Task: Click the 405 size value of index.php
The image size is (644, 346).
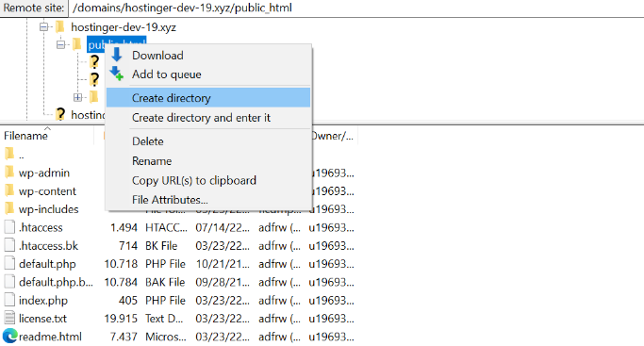Action: [x=127, y=300]
